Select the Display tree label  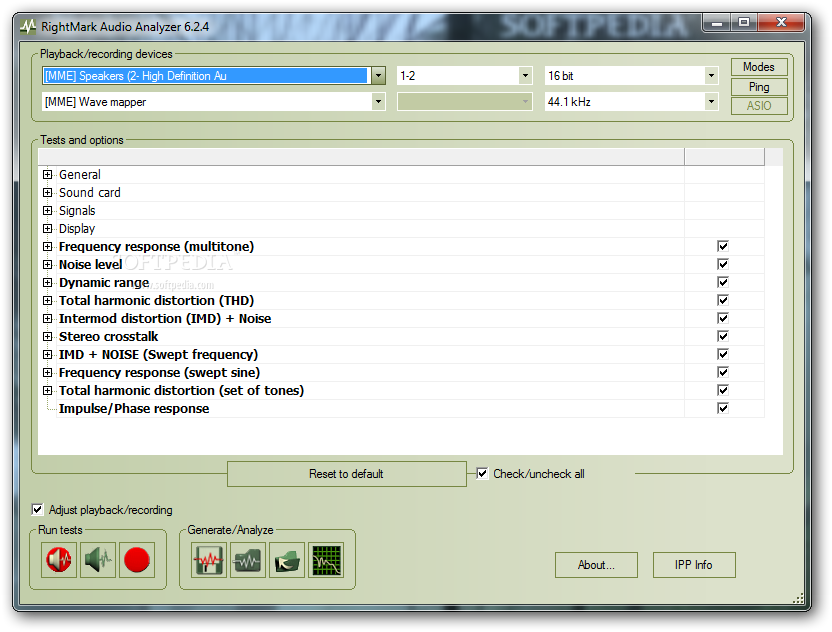[77, 229]
